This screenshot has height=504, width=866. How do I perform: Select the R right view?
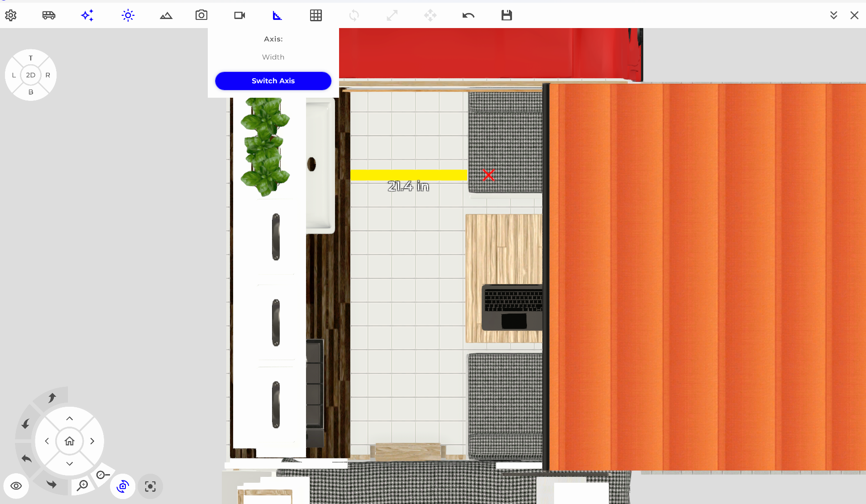(48, 75)
